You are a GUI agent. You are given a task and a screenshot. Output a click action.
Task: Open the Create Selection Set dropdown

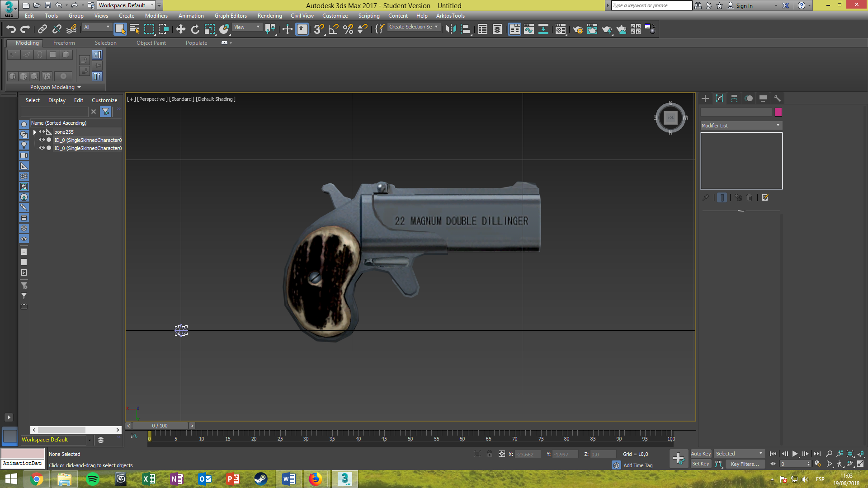pyautogui.click(x=413, y=27)
